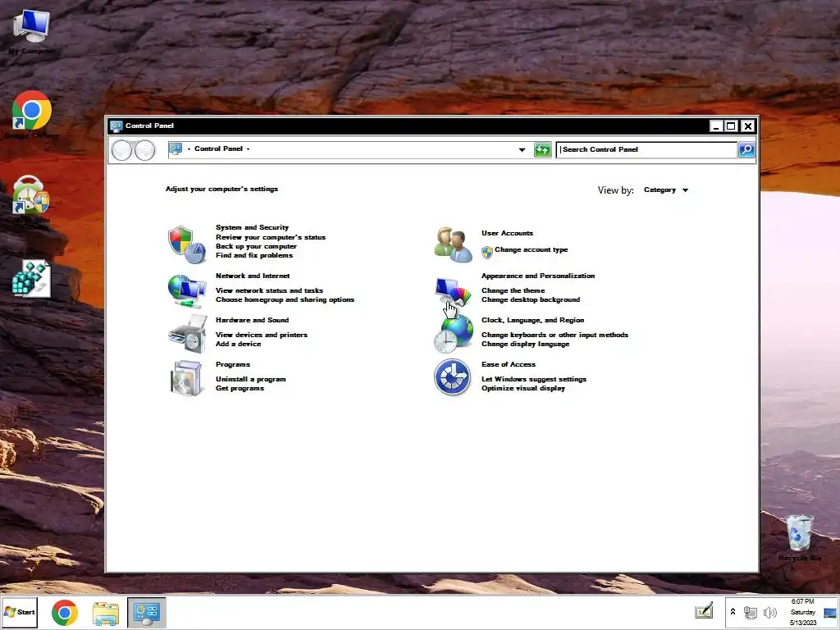840x630 pixels.
Task: Open the Hardware and Sound printer icon
Action: pos(188,335)
